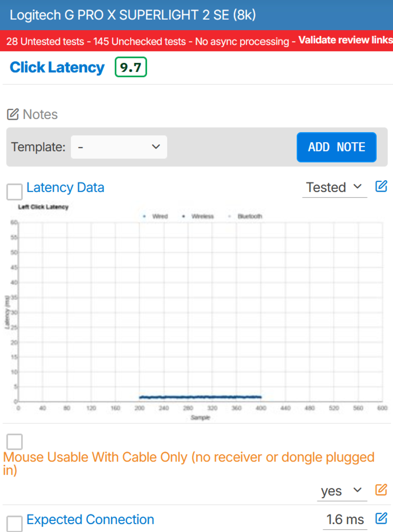Click the 1.6 ms value field

(x=345, y=519)
